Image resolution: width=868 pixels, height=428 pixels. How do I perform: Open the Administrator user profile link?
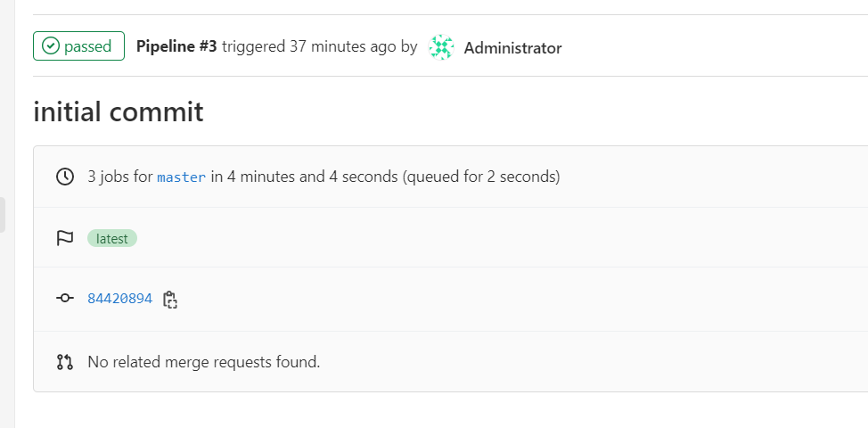coord(512,48)
